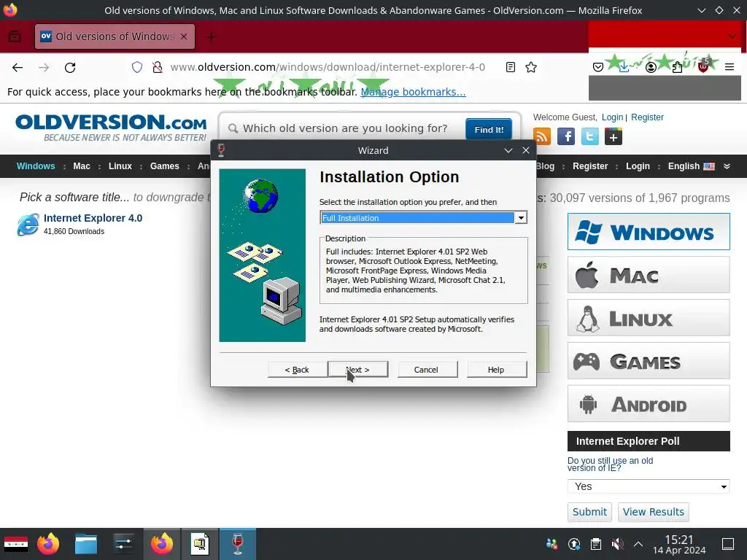Click the Login link beside Welcome Guest
The width and height of the screenshot is (747, 560).
point(612,117)
